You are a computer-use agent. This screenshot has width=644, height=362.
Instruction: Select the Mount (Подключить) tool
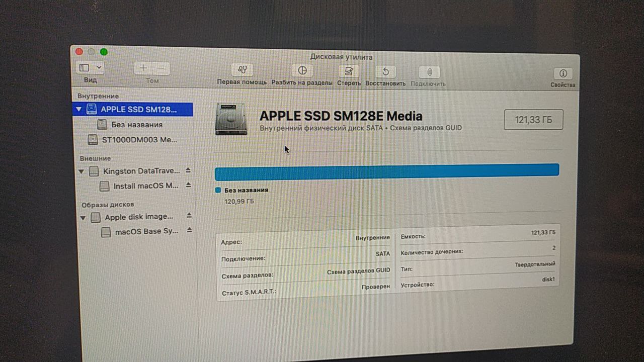pos(429,72)
